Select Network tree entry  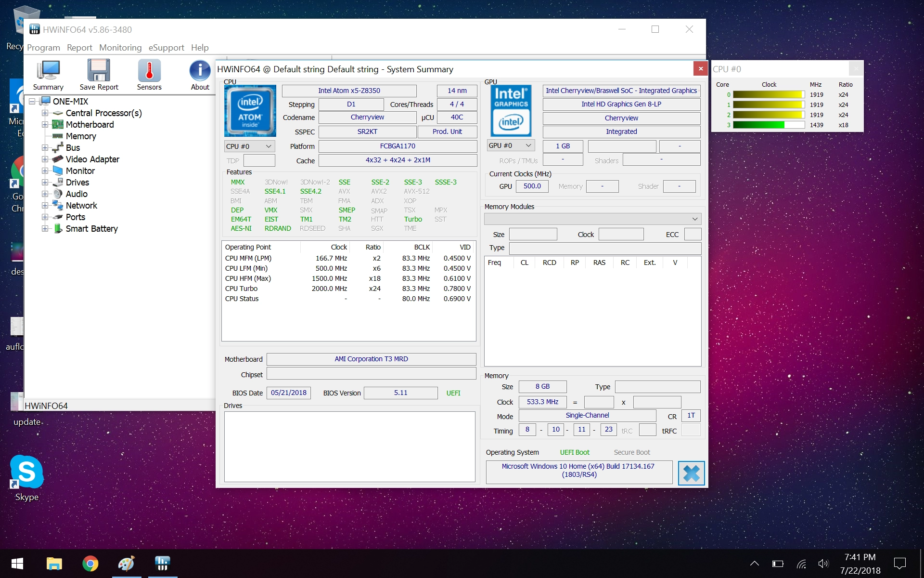pos(81,206)
